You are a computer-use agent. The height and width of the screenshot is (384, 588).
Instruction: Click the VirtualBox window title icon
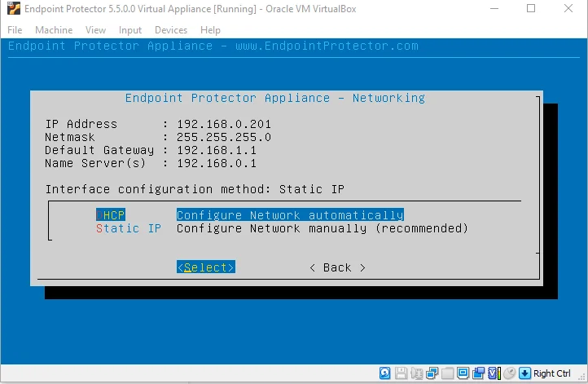point(14,8)
